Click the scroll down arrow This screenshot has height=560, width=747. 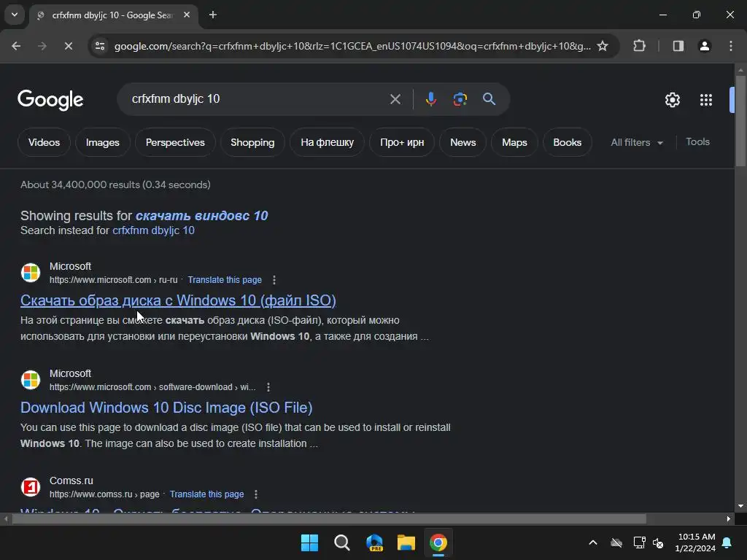tap(740, 506)
